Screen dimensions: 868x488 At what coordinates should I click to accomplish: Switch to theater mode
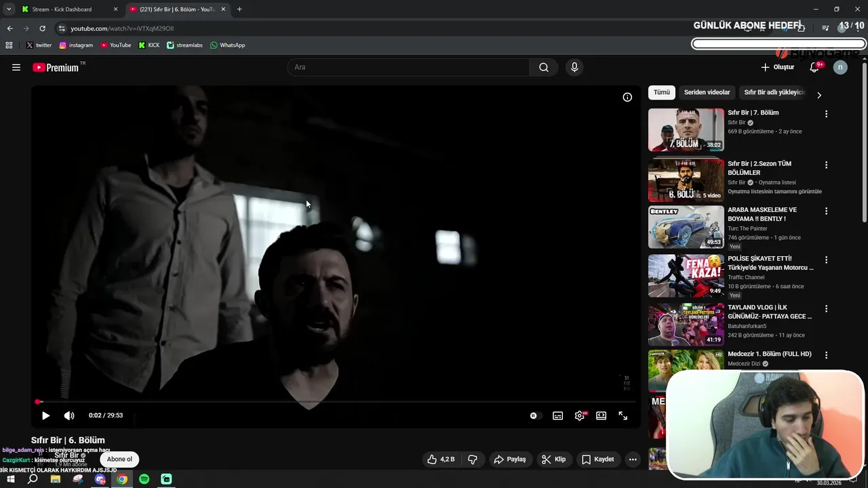[x=601, y=415]
